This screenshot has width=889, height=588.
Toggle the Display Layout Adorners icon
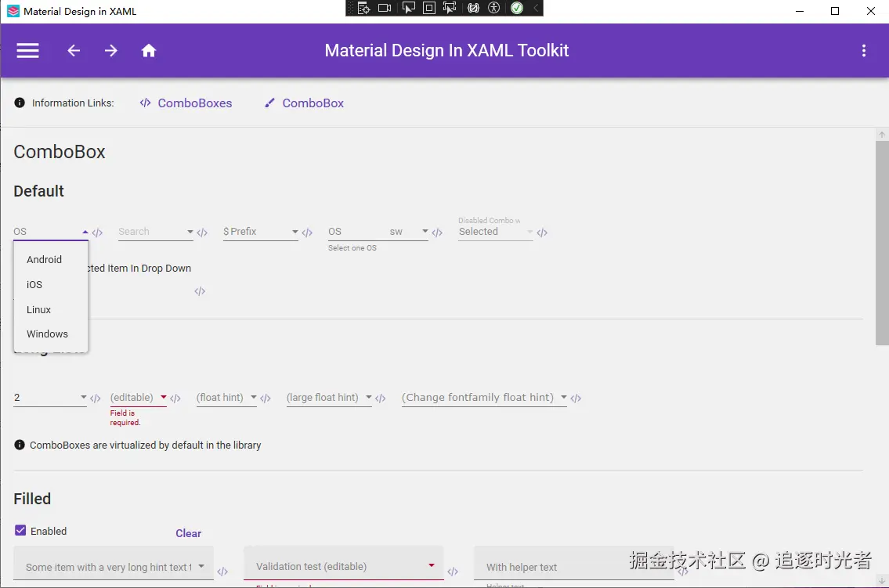click(x=428, y=8)
